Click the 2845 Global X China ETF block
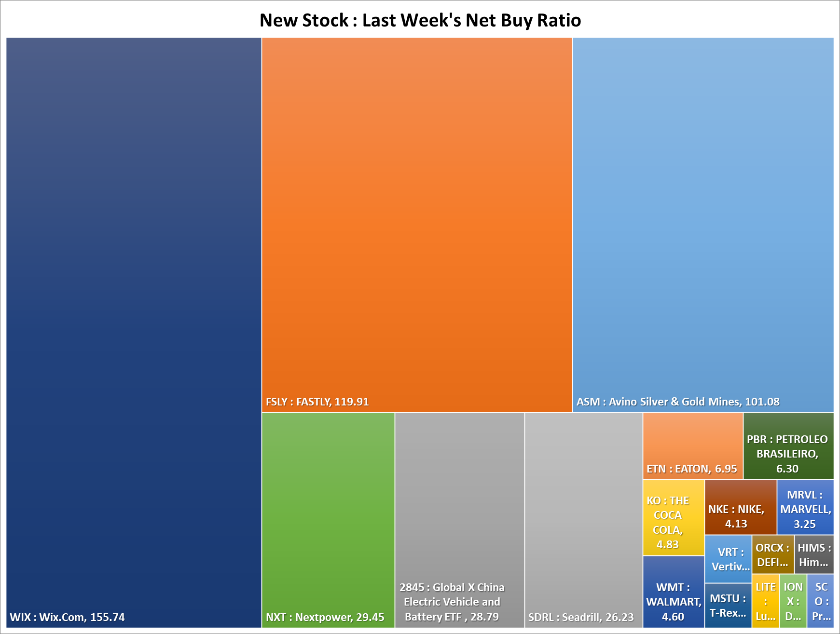Screen dimensions: 840x634 pos(459,520)
